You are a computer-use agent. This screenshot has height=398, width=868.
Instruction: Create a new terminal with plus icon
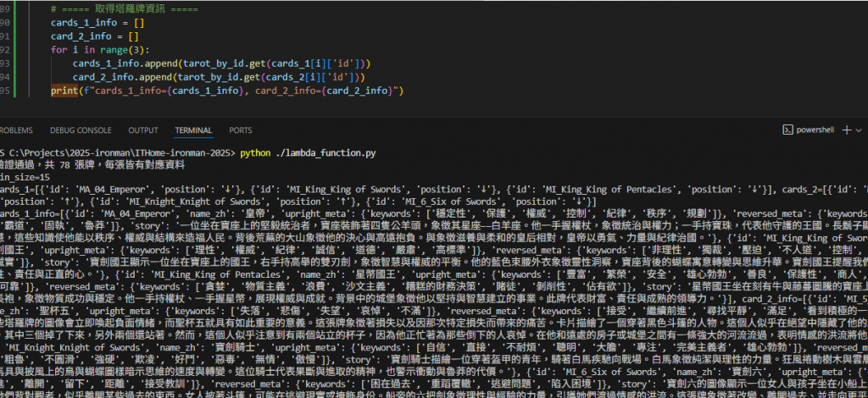(847, 130)
